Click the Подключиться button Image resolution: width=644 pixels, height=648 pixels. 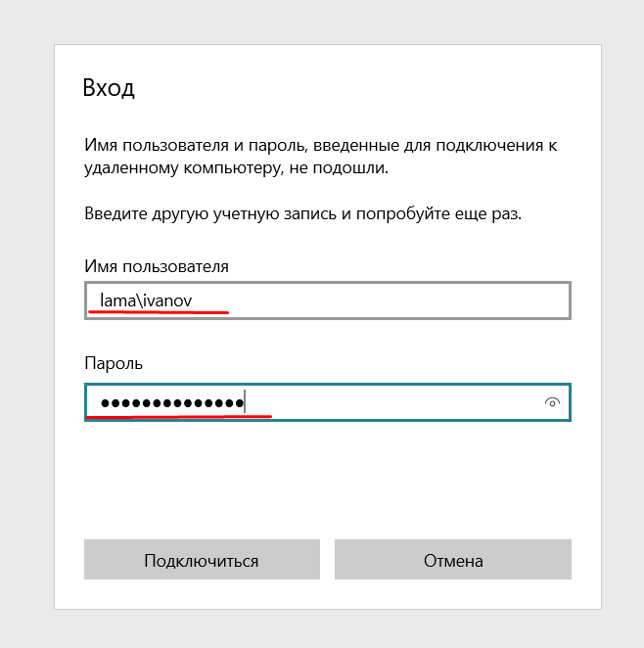pos(202,561)
